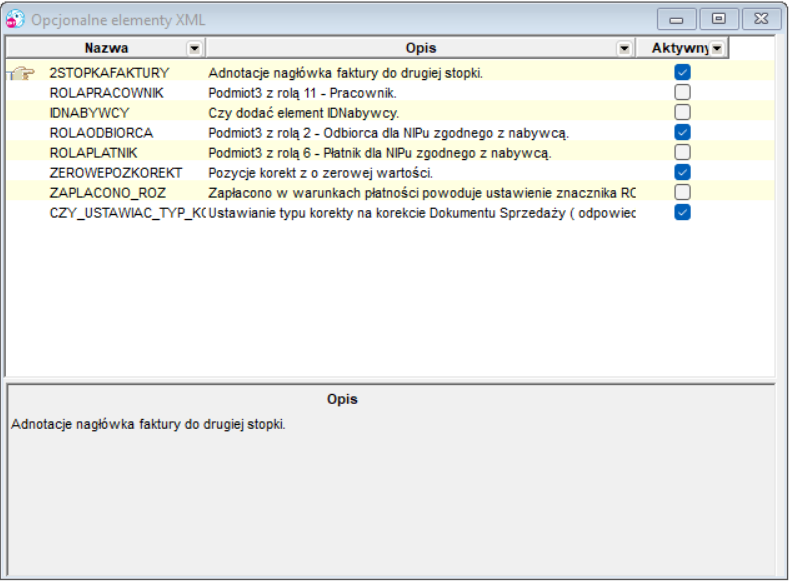Minimize the Opcjonalne elementy XML window
Viewport: 790px width, 582px height.
(x=676, y=20)
